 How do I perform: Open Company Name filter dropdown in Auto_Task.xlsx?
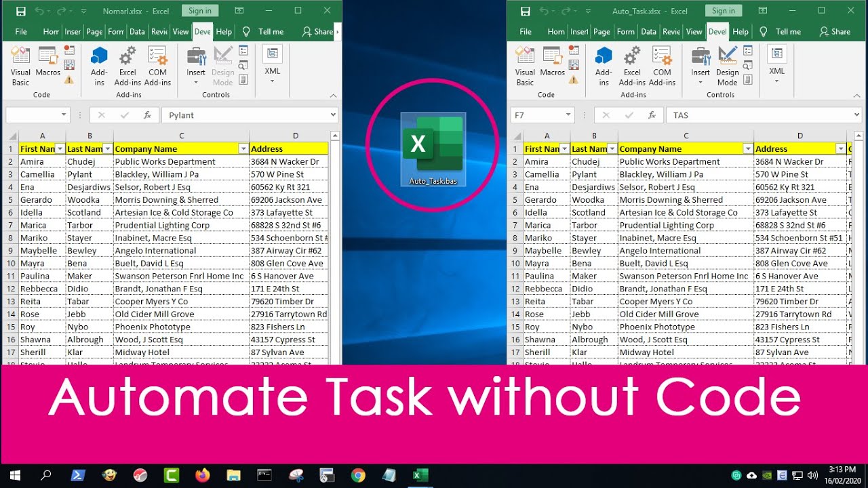coord(748,148)
